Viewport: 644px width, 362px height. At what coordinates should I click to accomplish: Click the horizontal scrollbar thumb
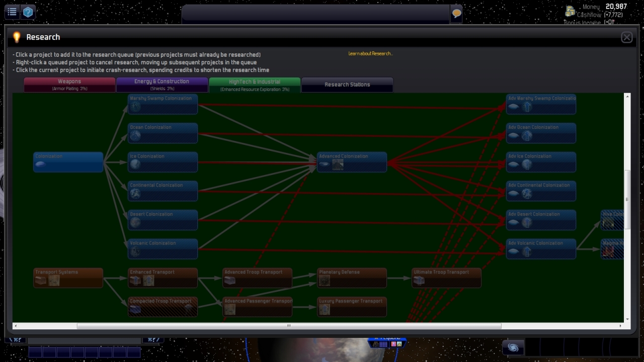click(x=289, y=326)
